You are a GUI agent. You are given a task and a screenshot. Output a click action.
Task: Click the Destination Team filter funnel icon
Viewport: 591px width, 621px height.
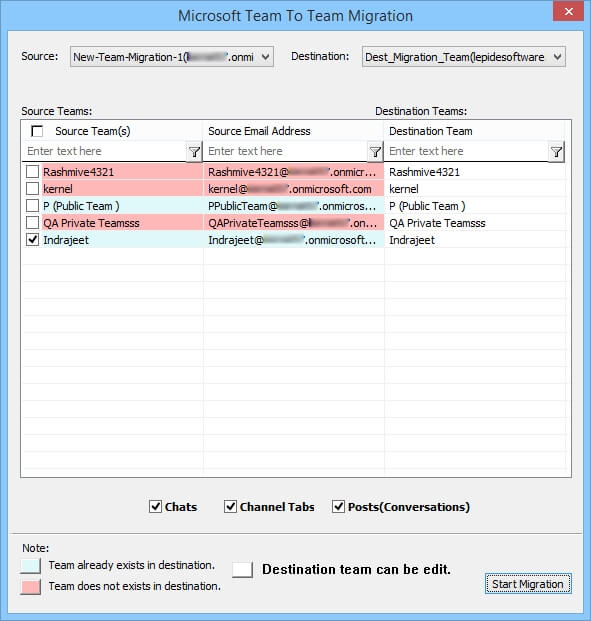pyautogui.click(x=556, y=152)
